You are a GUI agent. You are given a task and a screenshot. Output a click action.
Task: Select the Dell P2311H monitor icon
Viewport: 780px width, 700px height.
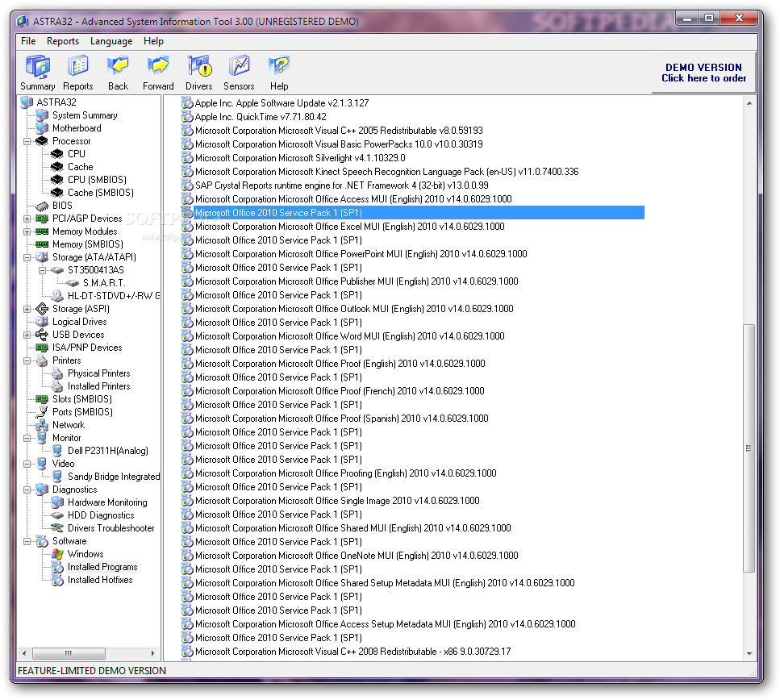[x=57, y=451]
